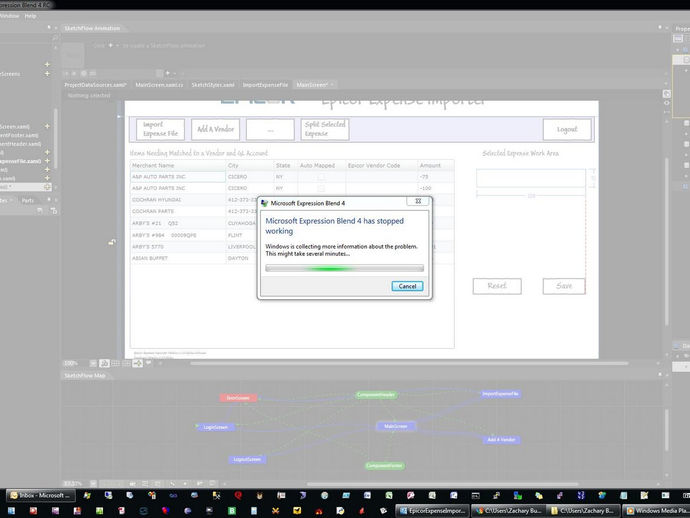The image size is (690, 518).
Task: Click the search icon in the left panel
Action: click(55, 38)
